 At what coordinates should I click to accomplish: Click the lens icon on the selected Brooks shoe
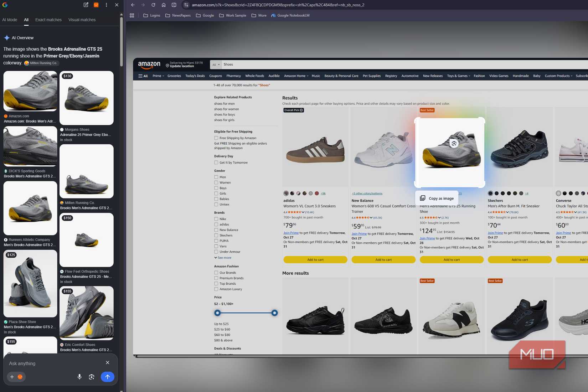tap(454, 143)
